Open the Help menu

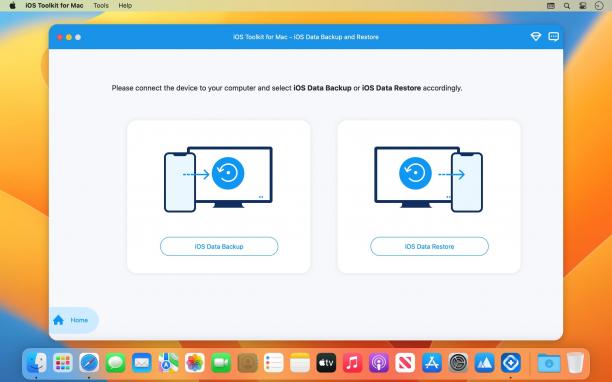[x=125, y=5]
